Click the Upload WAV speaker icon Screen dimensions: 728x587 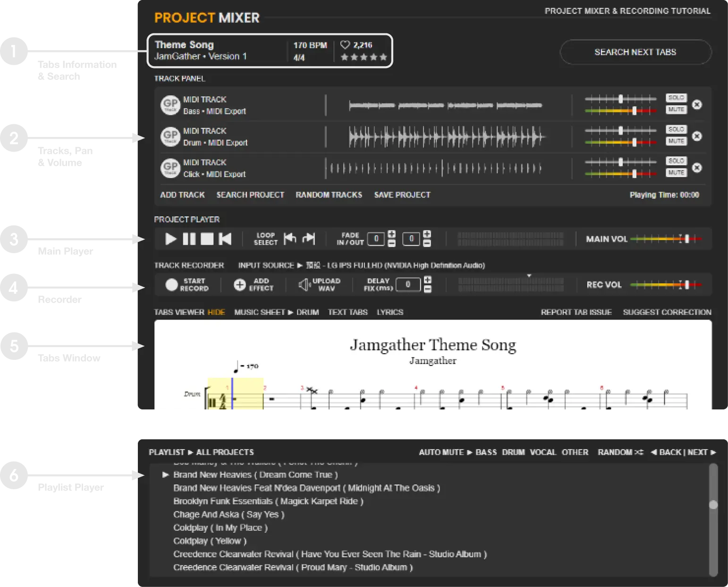point(305,284)
